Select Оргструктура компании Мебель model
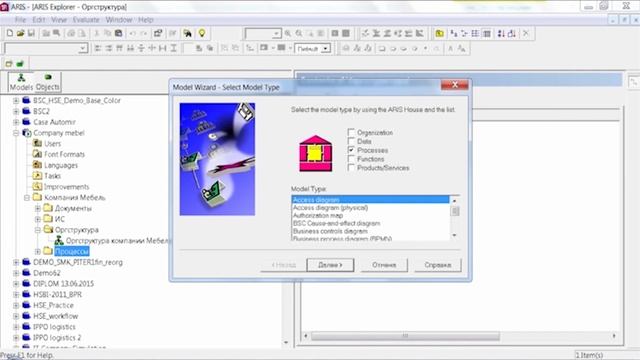The height and width of the screenshot is (360, 640). click(117, 241)
